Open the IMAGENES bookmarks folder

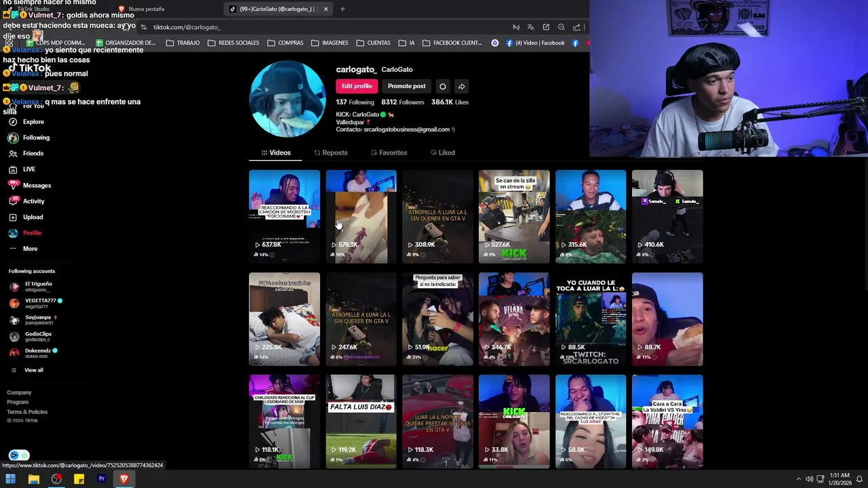pos(330,43)
